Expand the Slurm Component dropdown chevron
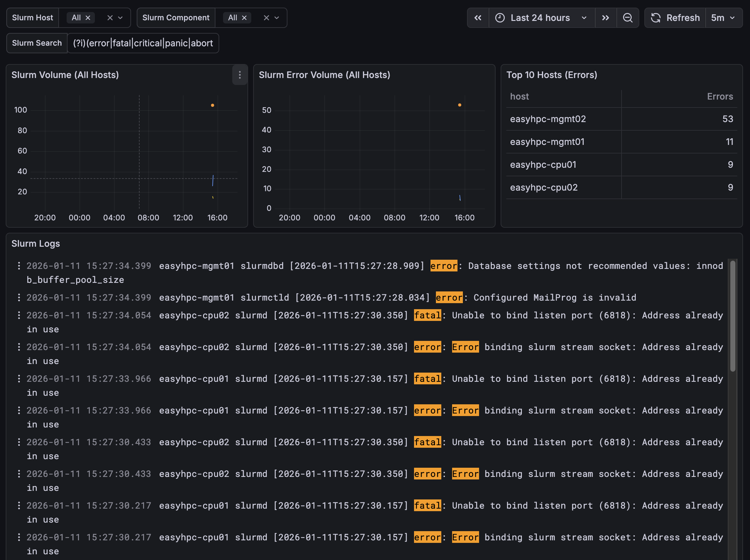The width and height of the screenshot is (750, 560). [x=277, y=18]
